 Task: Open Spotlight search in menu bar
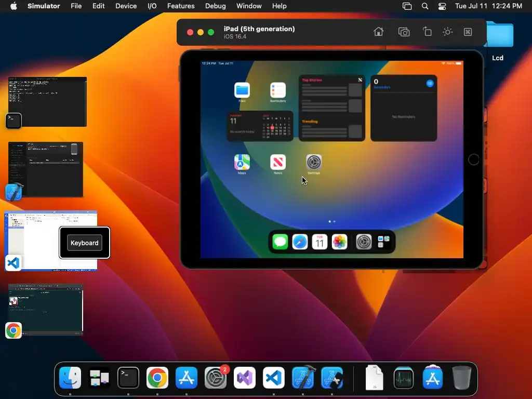[x=425, y=6]
